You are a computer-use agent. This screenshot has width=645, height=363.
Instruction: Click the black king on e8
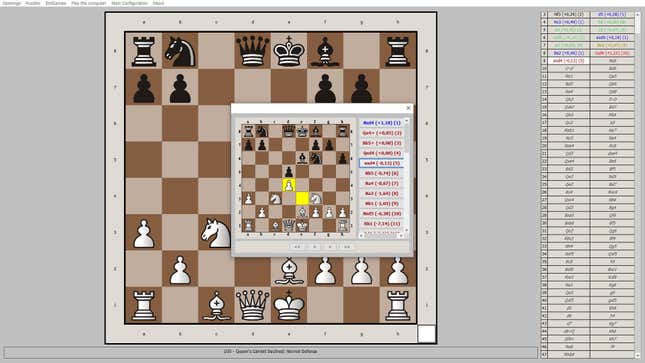289,51
